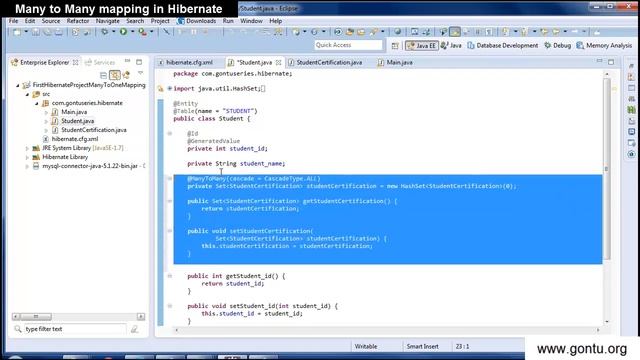Open the Project menu
640x360 pixels.
[x=160, y=21]
